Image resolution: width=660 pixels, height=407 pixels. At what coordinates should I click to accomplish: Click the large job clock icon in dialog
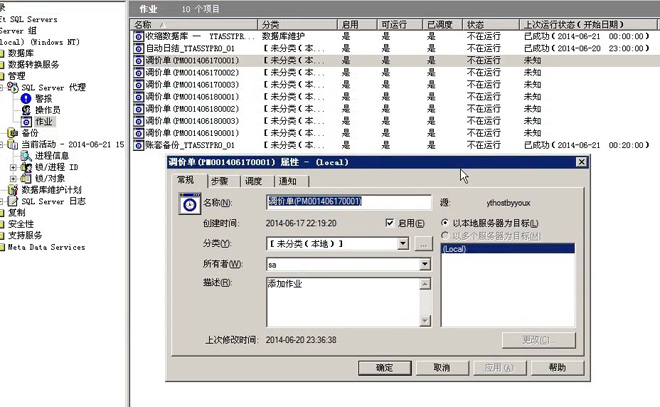[189, 204]
